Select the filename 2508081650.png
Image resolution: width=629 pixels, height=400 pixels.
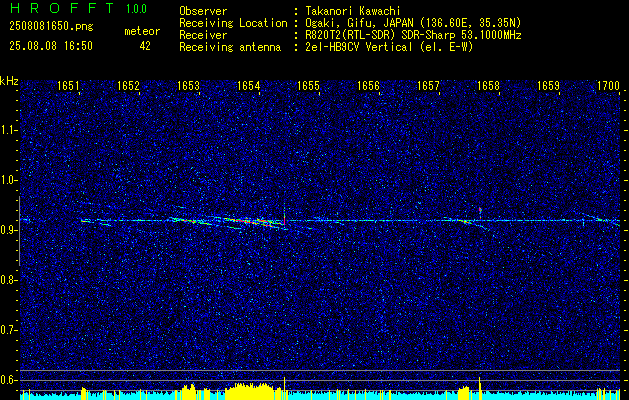click(51, 27)
